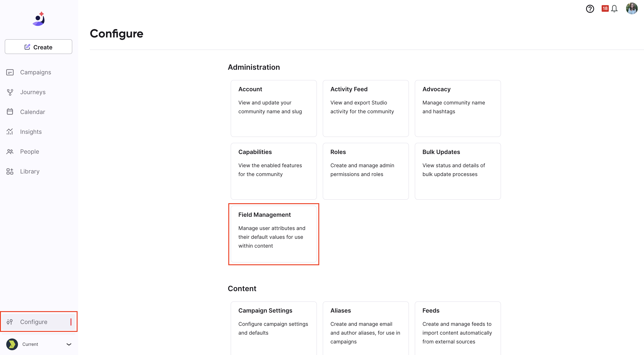
Task: Open the Campaign Settings card
Action: tap(274, 328)
